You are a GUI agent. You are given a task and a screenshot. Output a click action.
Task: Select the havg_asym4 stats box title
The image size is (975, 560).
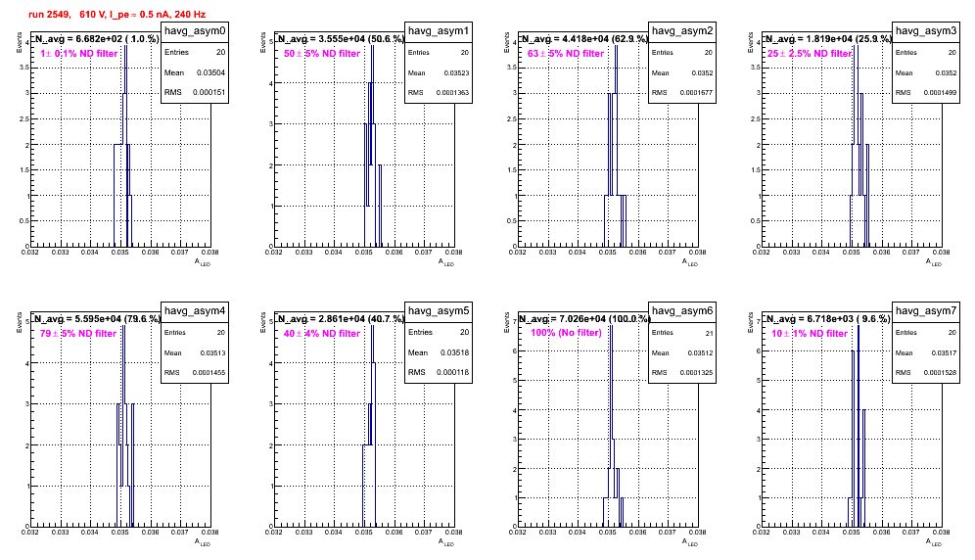tap(195, 311)
